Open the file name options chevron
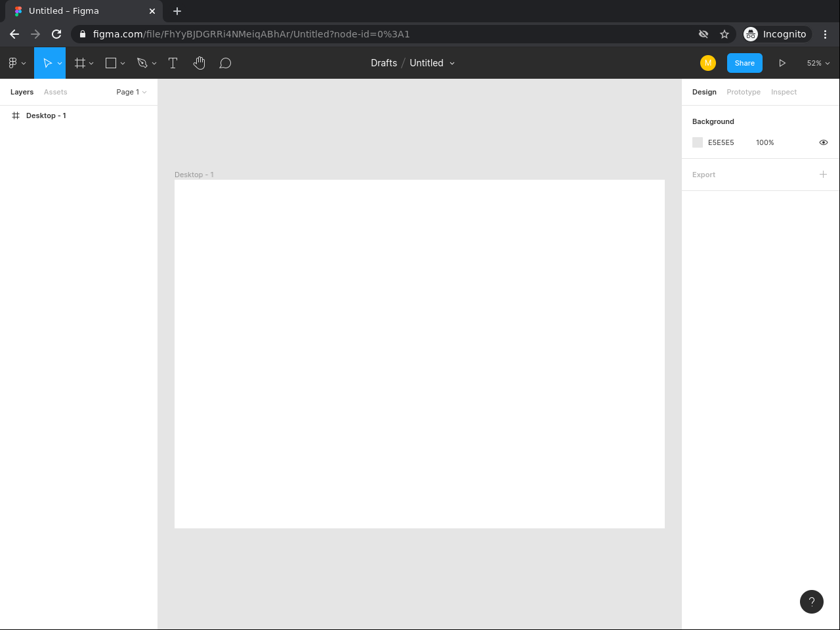Screen dimensions: 840x630 (x=452, y=64)
